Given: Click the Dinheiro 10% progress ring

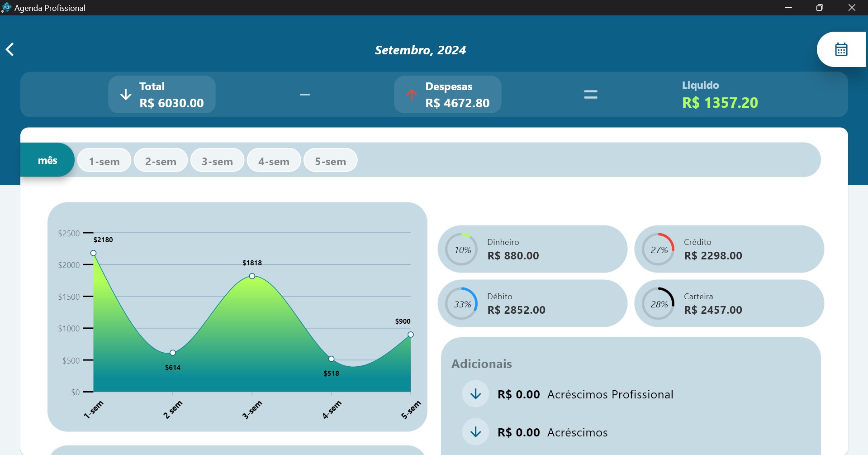Looking at the screenshot, I should (462, 249).
